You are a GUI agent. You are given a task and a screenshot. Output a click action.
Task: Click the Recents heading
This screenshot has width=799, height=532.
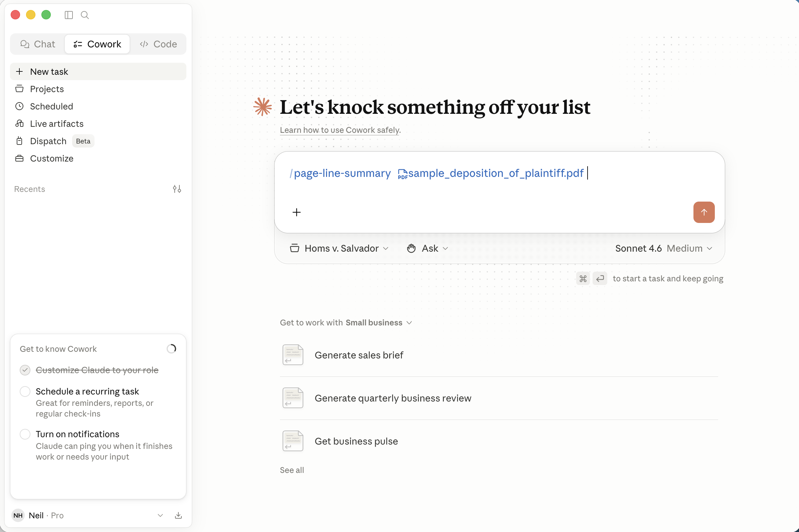click(x=29, y=189)
